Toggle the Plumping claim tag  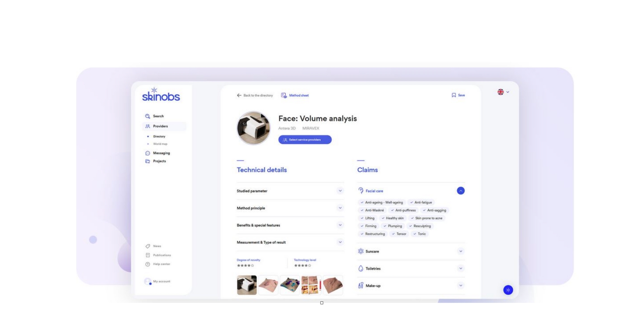(x=393, y=226)
